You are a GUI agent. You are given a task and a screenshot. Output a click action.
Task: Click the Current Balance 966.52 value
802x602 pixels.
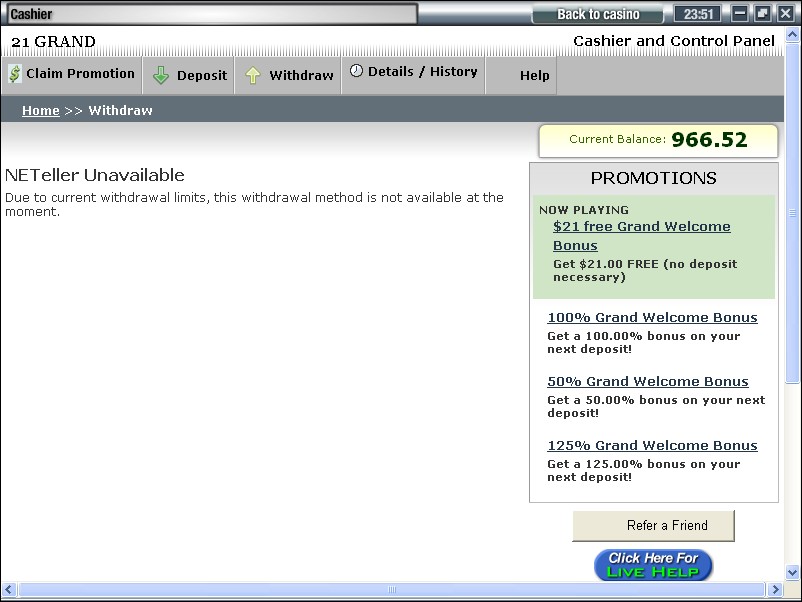(709, 140)
